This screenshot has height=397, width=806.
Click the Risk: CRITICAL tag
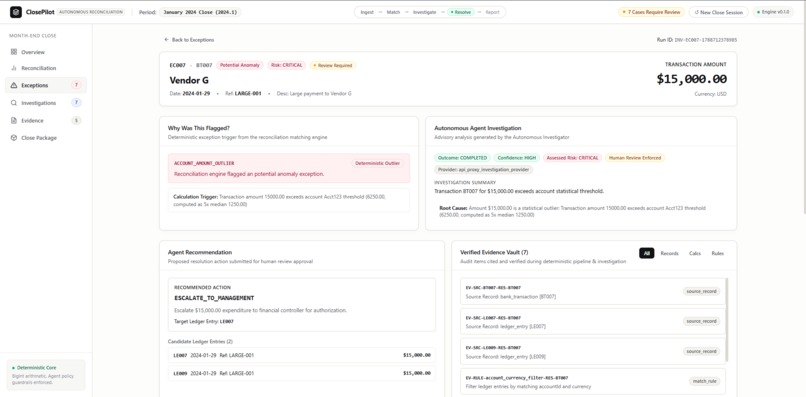tap(286, 65)
